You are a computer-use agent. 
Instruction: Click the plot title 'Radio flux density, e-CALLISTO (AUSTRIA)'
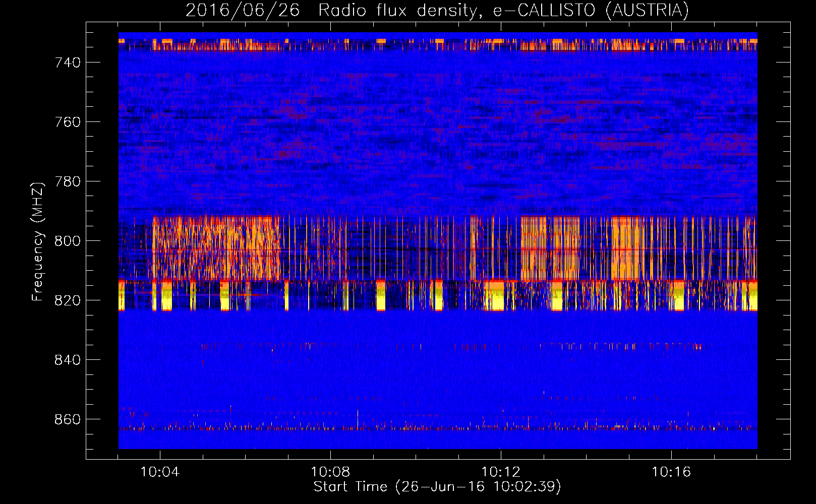tap(503, 10)
